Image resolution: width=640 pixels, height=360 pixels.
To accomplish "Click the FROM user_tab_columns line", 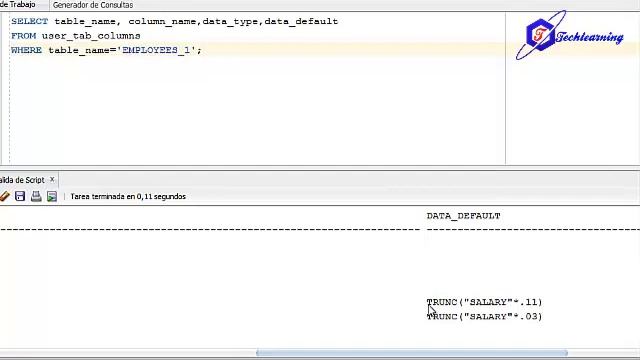I will (76, 36).
